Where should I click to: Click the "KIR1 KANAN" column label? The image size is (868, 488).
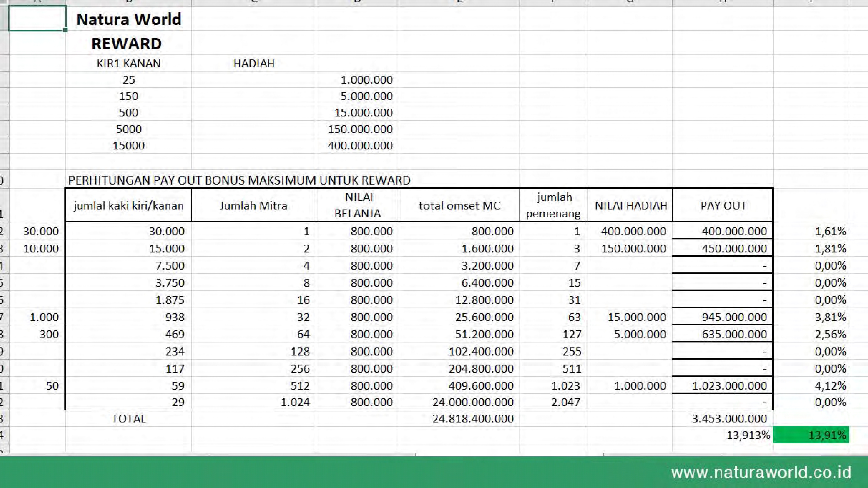click(129, 63)
